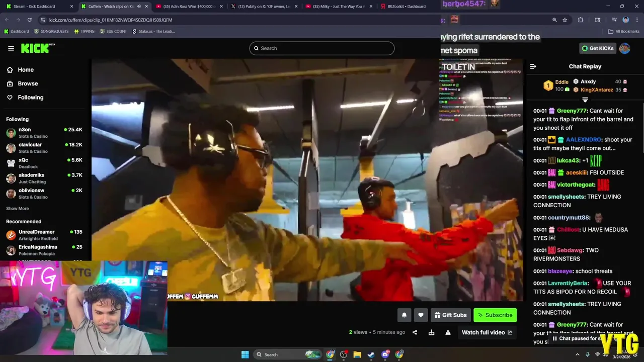
Task: Report the clip via warning icon
Action: [448, 332]
